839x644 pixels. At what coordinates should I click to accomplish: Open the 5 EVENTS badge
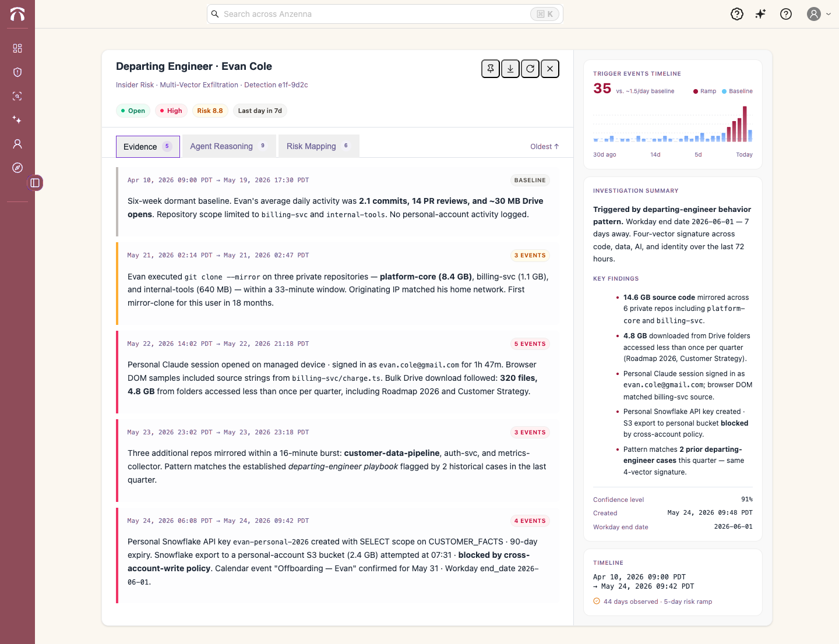530,344
